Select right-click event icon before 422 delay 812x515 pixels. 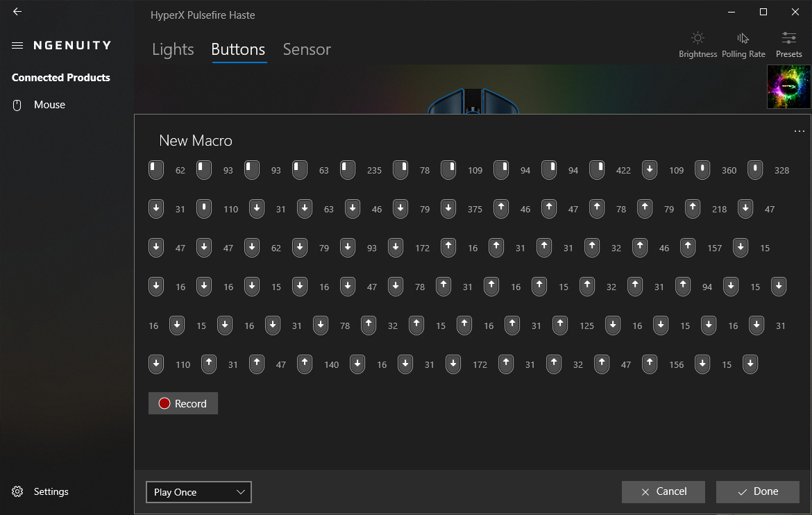597,170
